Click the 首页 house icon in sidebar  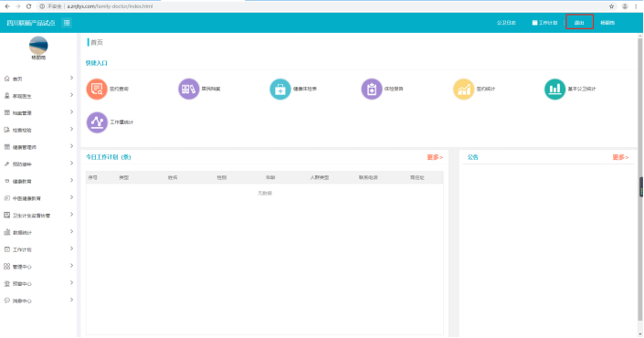coord(7,79)
